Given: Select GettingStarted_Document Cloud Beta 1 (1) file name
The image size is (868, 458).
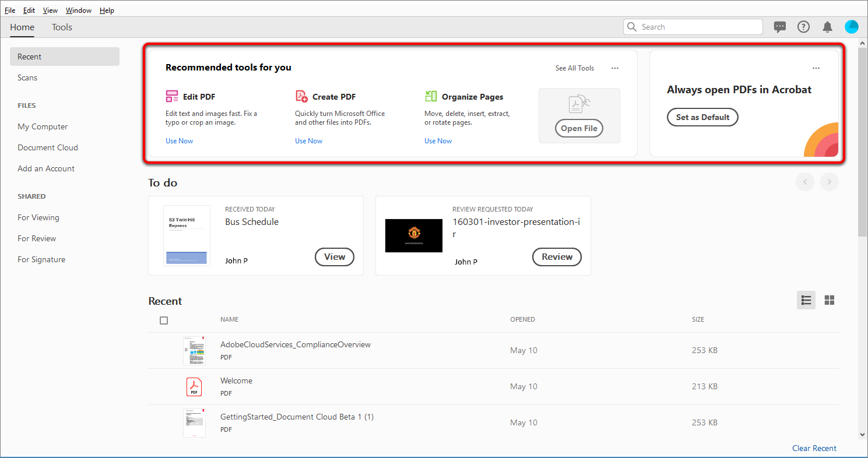Looking at the screenshot, I should (297, 417).
